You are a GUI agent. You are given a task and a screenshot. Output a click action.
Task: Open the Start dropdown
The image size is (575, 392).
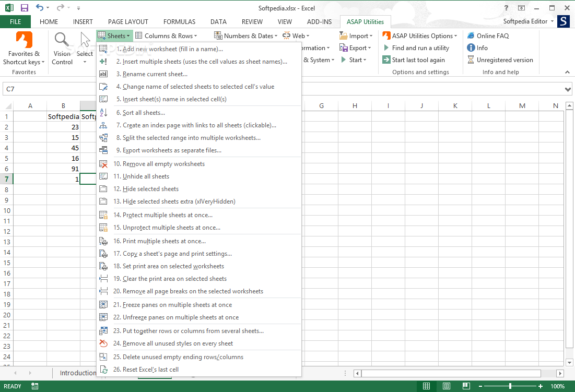354,60
